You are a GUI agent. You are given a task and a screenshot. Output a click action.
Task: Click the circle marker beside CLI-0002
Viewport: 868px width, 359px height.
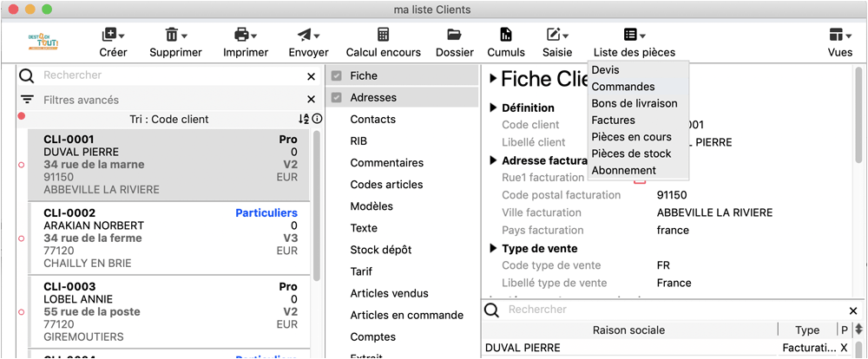22,238
